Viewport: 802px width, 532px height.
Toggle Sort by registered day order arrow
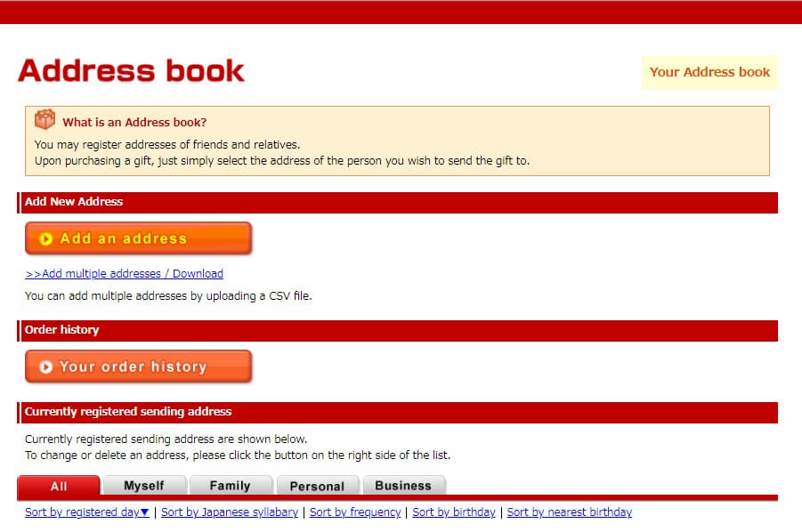coord(144,512)
